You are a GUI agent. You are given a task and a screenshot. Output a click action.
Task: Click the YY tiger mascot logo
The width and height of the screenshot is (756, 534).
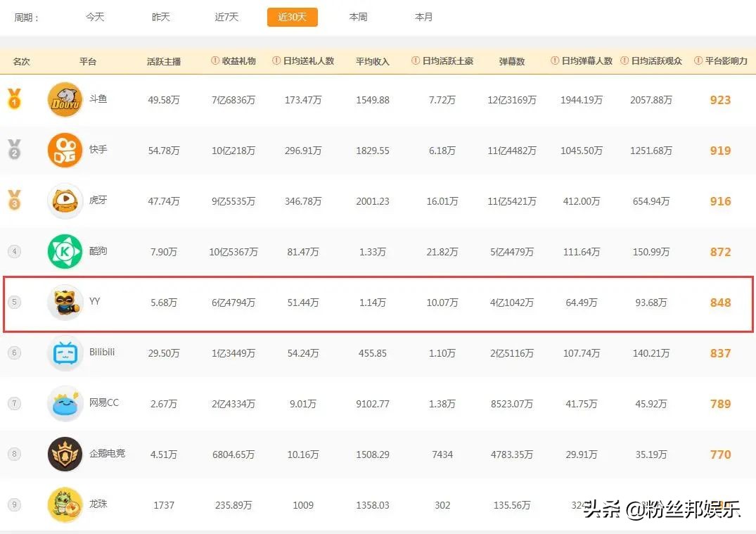65,302
